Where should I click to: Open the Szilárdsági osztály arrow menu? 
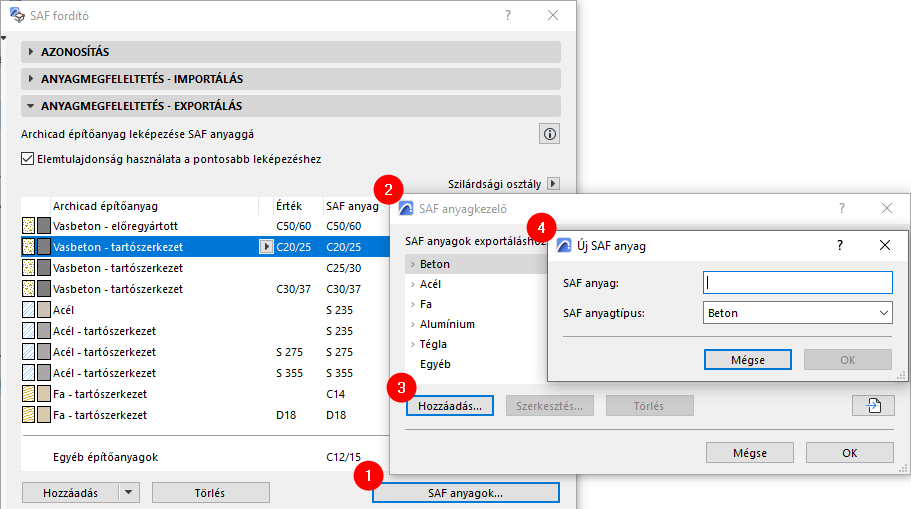[554, 184]
